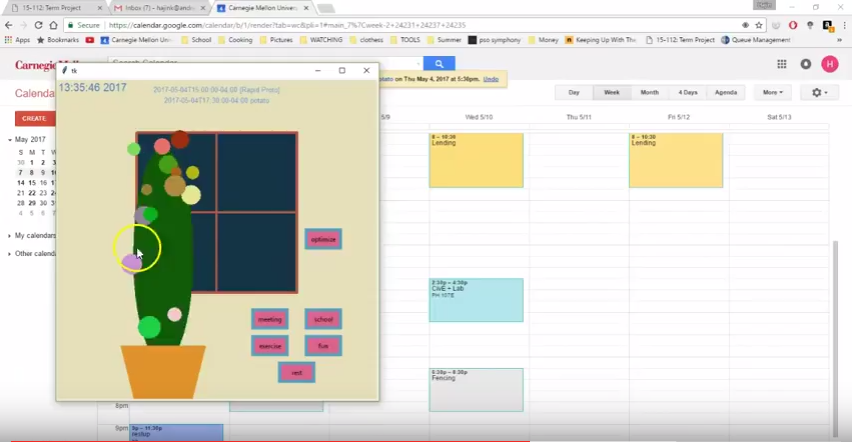Expand the My calendars section
Viewport: 852px width, 442px height.
(x=10, y=235)
